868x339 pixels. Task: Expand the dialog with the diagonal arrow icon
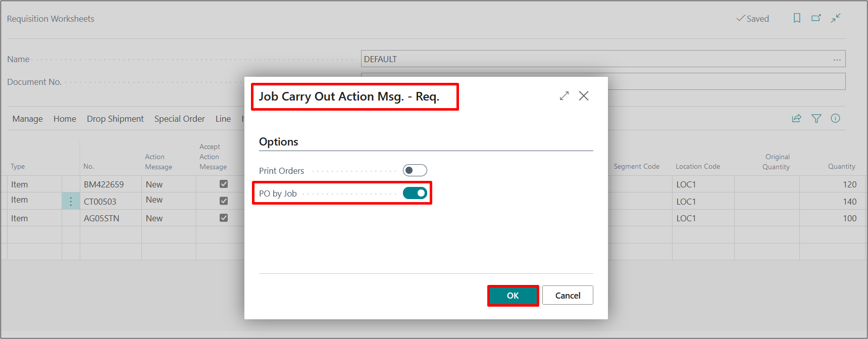click(x=564, y=96)
